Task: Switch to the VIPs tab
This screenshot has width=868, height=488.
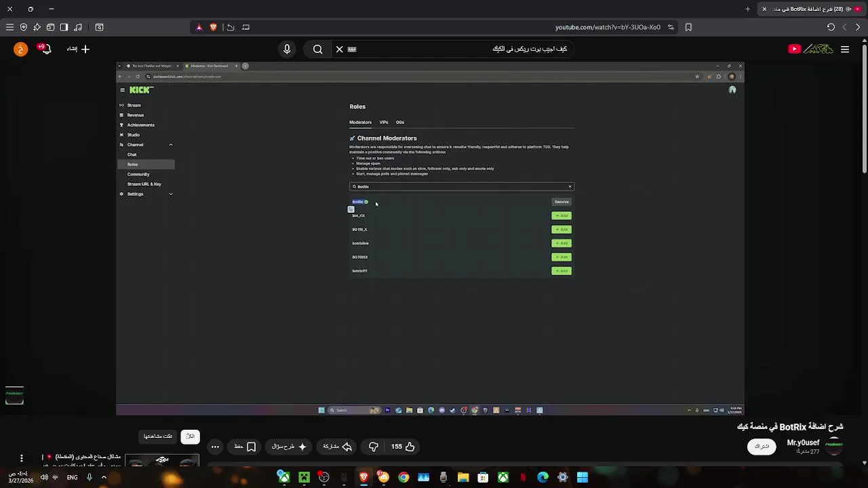Action: coord(384,122)
